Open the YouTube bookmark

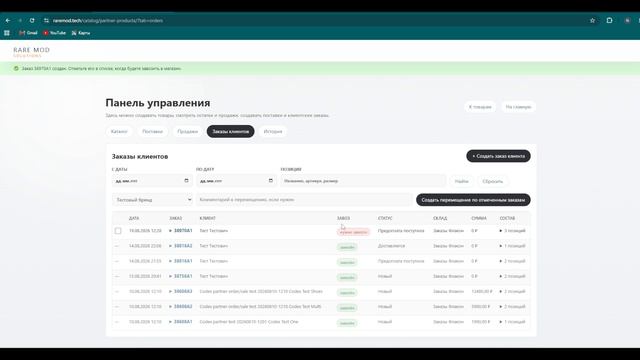pyautogui.click(x=54, y=33)
